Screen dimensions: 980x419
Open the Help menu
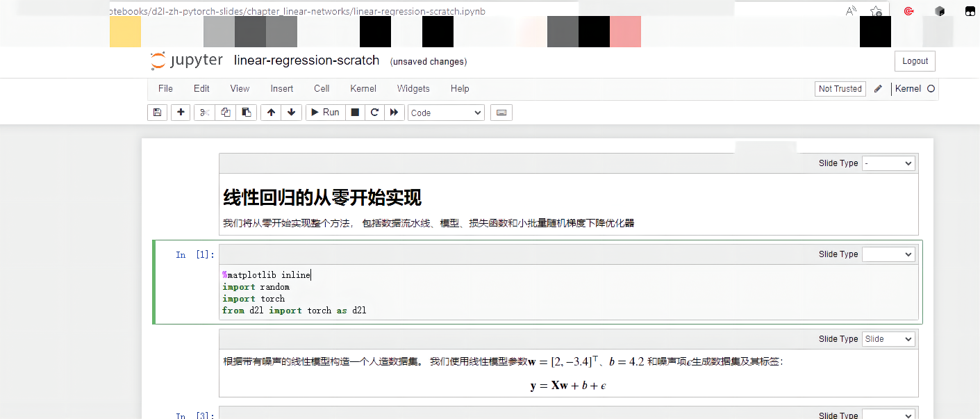[460, 89]
